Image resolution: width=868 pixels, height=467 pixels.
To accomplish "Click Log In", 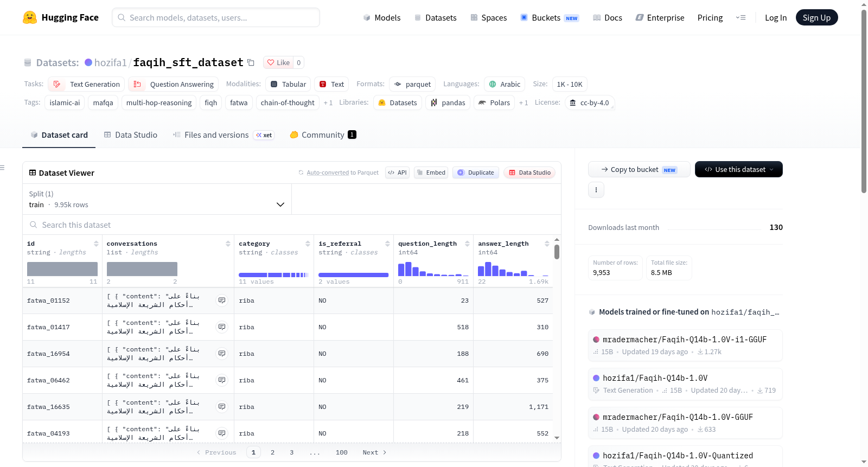I will pyautogui.click(x=776, y=17).
